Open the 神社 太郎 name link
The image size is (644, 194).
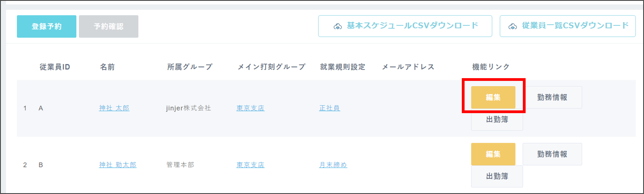tap(114, 108)
